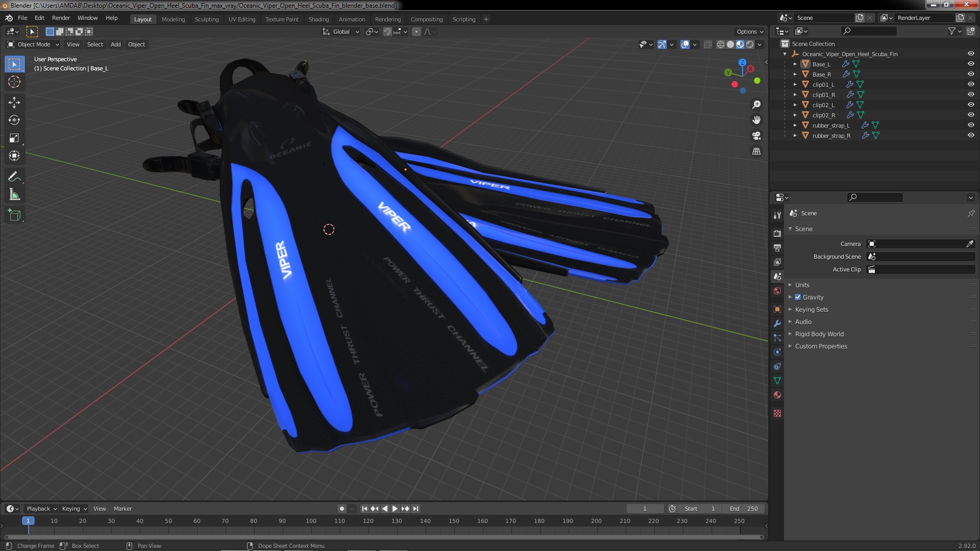Open the Texture properties checker tab

pos(777,413)
